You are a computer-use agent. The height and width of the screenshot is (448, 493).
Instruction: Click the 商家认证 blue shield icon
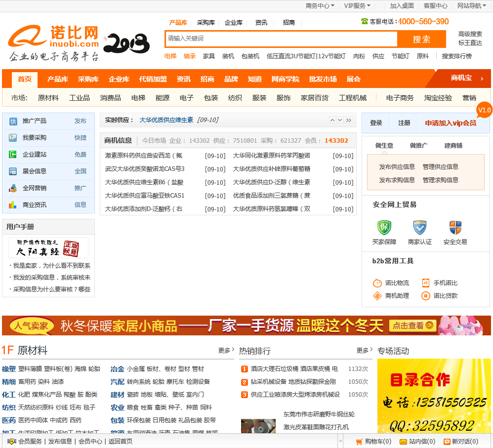(x=420, y=227)
